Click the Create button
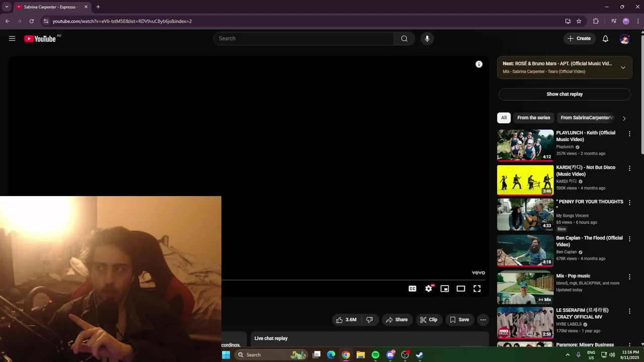The height and width of the screenshot is (362, 644). pos(579,39)
